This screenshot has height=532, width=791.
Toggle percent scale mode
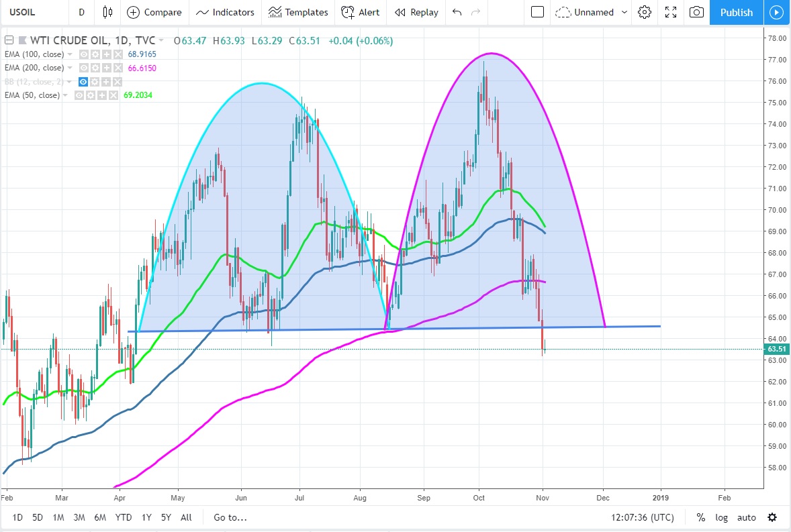(700, 517)
